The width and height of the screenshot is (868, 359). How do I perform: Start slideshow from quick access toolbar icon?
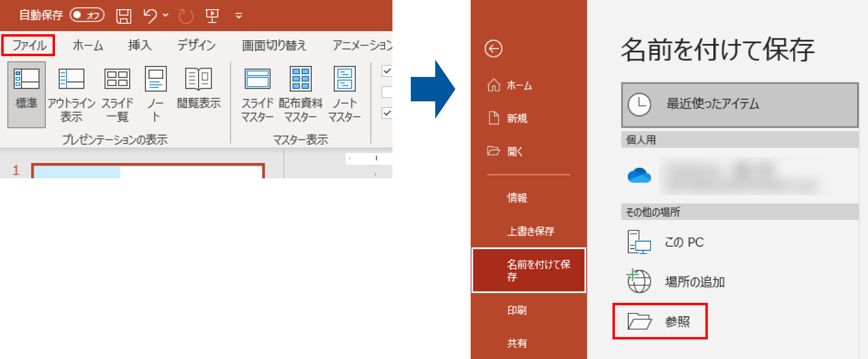(211, 15)
